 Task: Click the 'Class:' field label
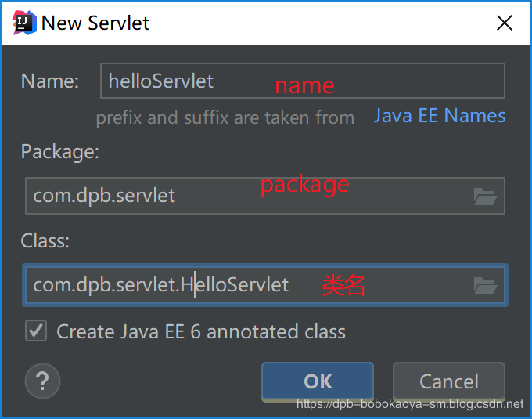pos(45,241)
